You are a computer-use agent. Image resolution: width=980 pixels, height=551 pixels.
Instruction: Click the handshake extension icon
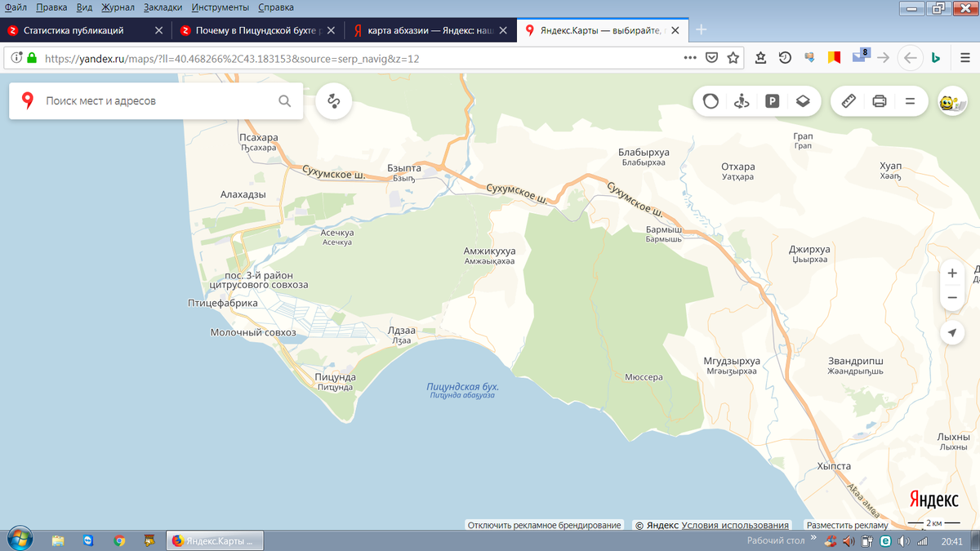(810, 57)
